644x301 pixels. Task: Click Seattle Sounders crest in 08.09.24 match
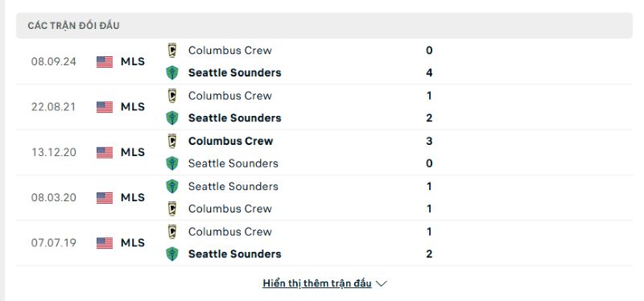(x=172, y=72)
